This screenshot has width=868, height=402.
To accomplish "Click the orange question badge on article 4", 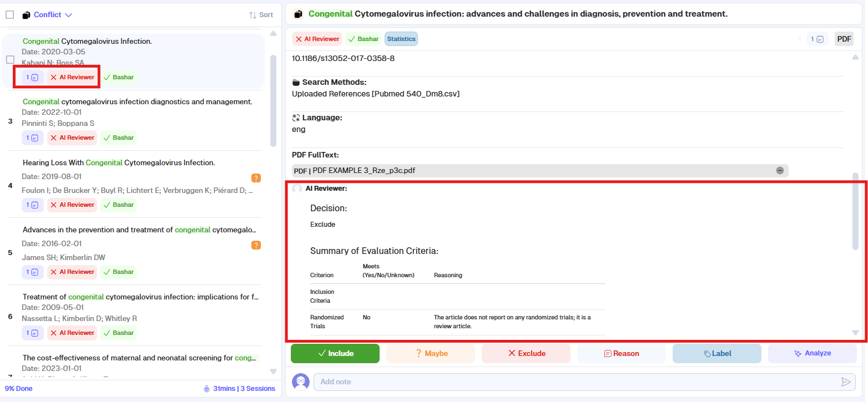I will pos(256,178).
